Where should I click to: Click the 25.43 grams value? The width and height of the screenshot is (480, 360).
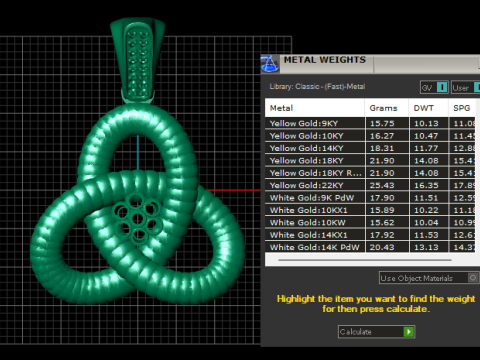click(382, 185)
